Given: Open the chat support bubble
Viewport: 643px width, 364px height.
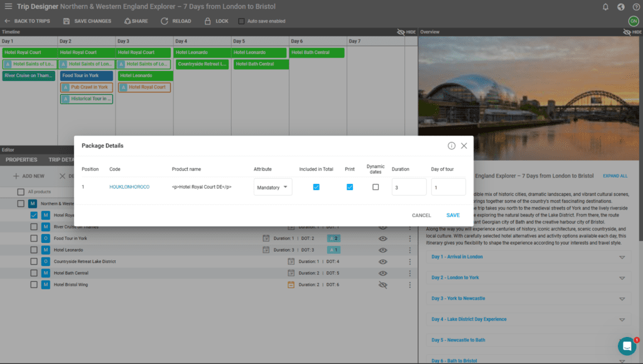Looking at the screenshot, I should click(x=626, y=346).
